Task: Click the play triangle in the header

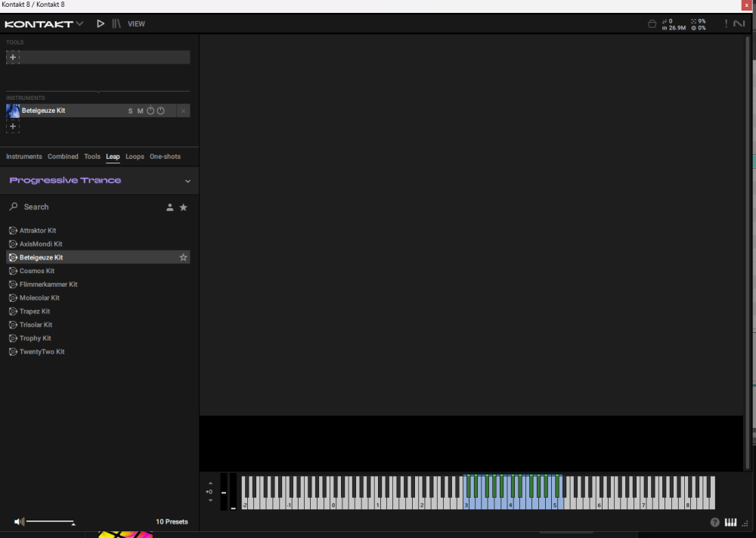Action: click(101, 23)
